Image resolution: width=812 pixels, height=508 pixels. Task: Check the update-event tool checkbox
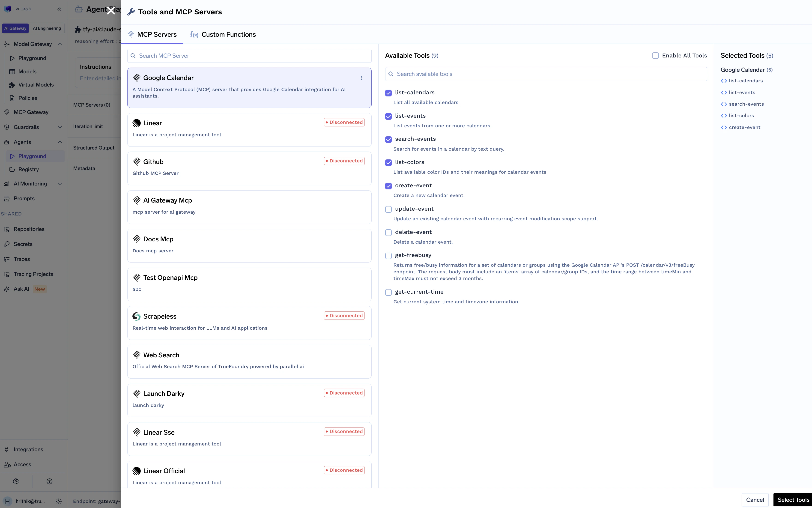coord(388,209)
